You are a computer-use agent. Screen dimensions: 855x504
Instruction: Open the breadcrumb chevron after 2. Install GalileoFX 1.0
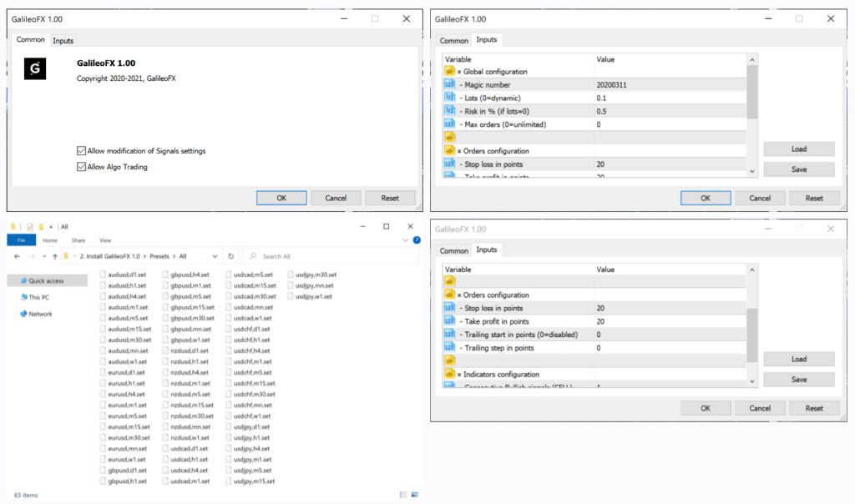point(145,256)
